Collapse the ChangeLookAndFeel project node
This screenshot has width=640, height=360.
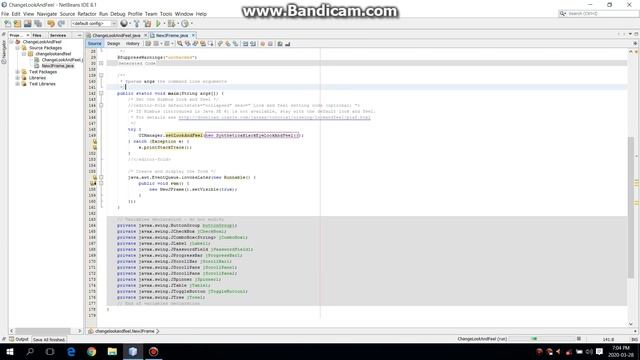(x=11, y=42)
